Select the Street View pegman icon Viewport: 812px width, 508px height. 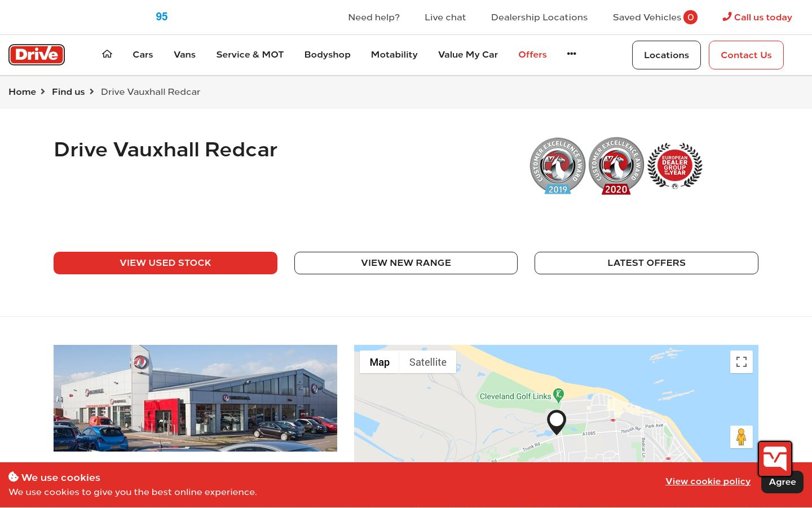point(742,437)
